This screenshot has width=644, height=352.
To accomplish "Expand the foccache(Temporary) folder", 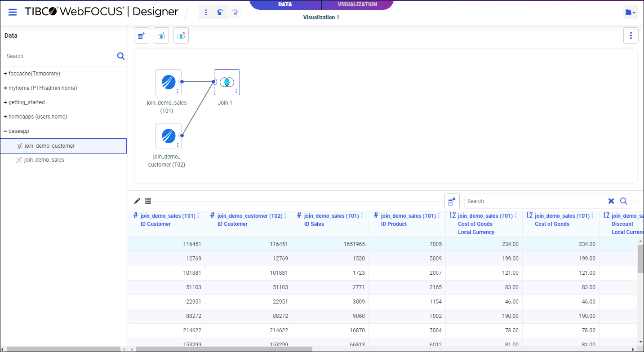I will click(5, 74).
